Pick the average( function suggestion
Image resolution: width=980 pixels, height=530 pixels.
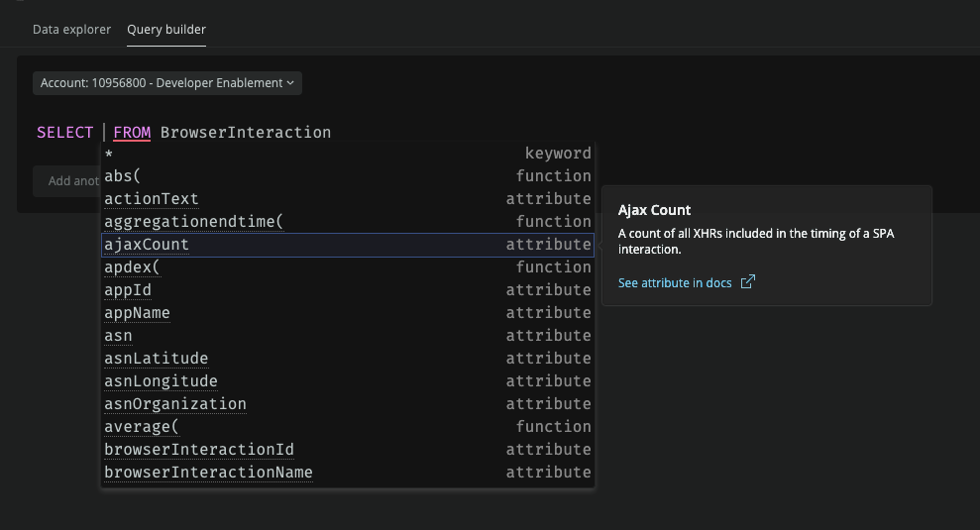(348, 427)
